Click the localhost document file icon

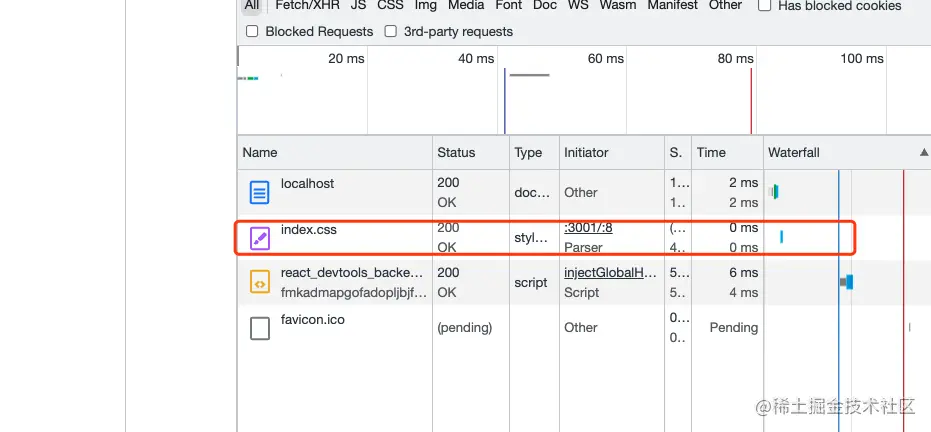coord(259,192)
